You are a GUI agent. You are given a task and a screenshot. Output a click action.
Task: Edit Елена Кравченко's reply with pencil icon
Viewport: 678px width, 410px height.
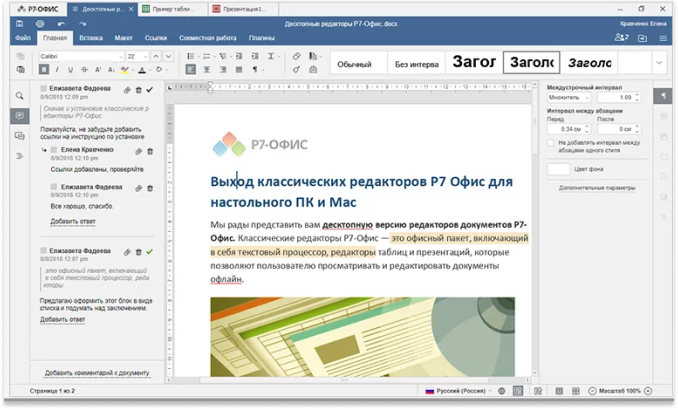138,151
